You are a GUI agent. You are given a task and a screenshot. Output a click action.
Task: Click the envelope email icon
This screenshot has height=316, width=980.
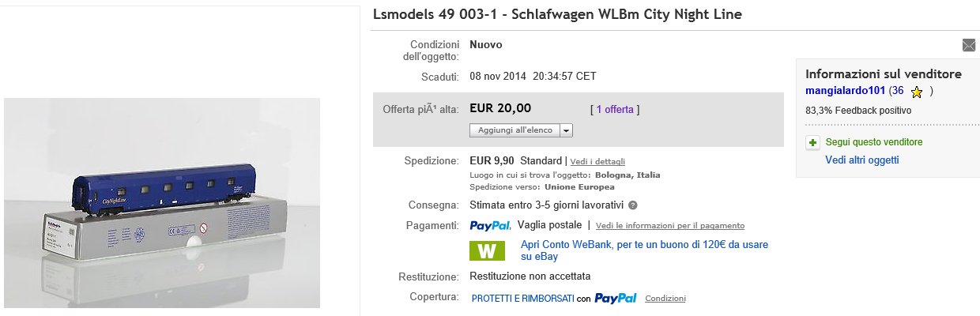click(969, 45)
